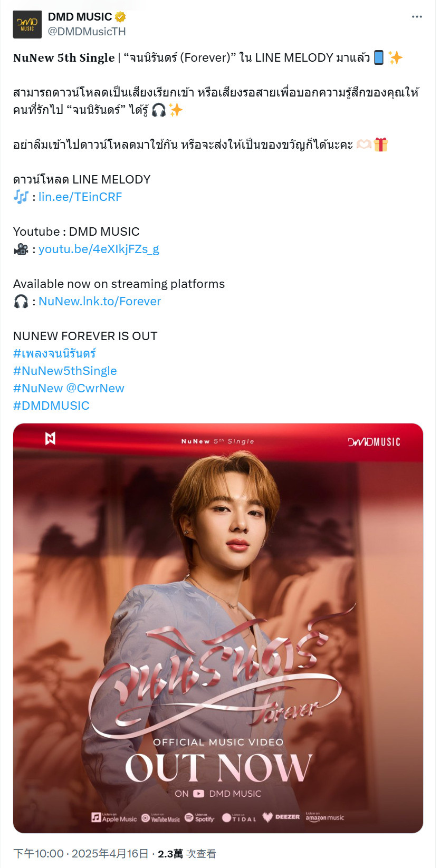The height and width of the screenshot is (868, 440).
Task: Click the YouTube play icon beside DMD MUSIC
Action: pos(199,794)
